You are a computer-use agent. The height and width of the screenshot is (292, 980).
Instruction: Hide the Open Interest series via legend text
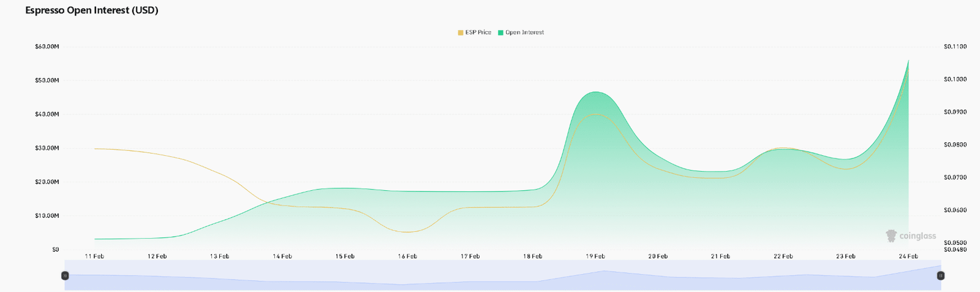point(524,33)
